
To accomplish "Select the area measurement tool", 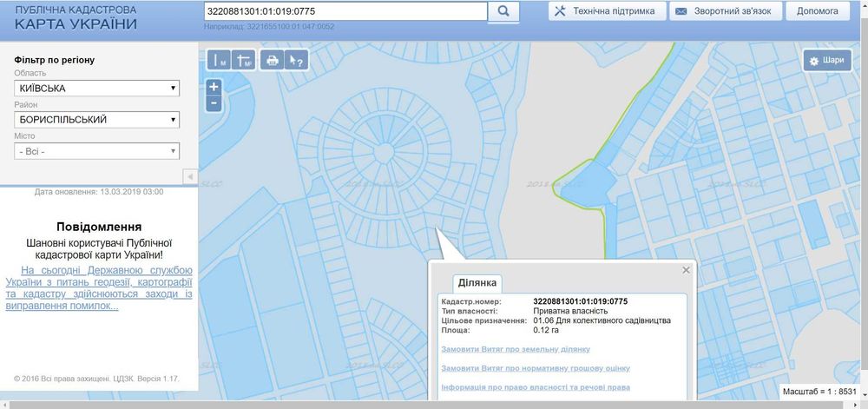I will (243, 60).
